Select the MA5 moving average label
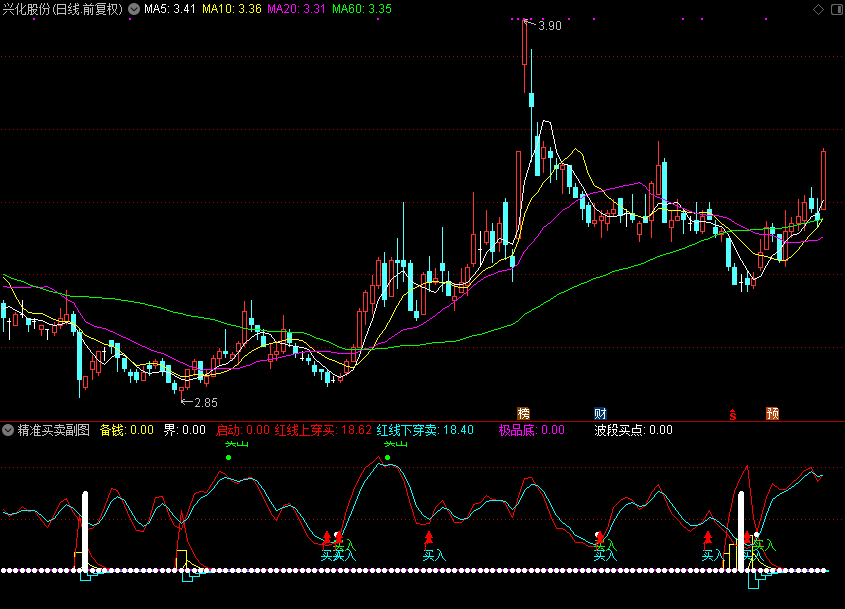Viewport: 845px width, 609px height. pos(168,9)
